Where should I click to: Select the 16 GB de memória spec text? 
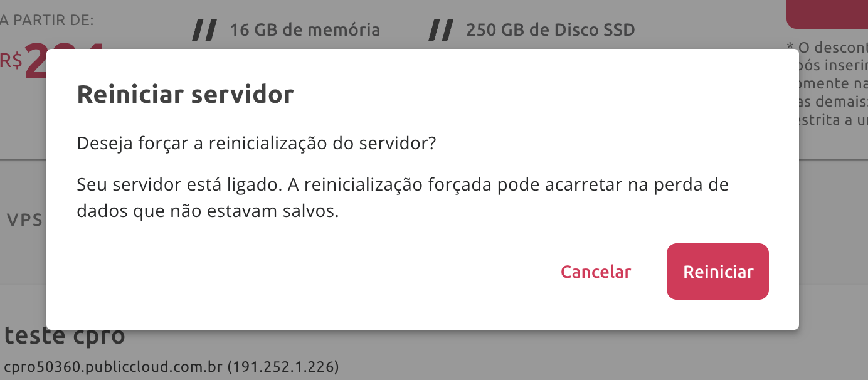pos(305,29)
